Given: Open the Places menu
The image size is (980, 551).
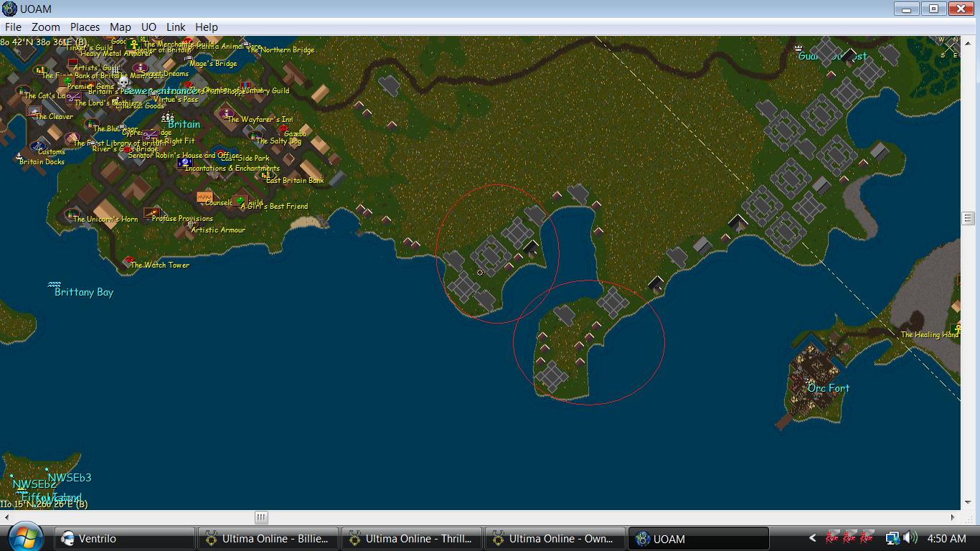Looking at the screenshot, I should pos(85,27).
